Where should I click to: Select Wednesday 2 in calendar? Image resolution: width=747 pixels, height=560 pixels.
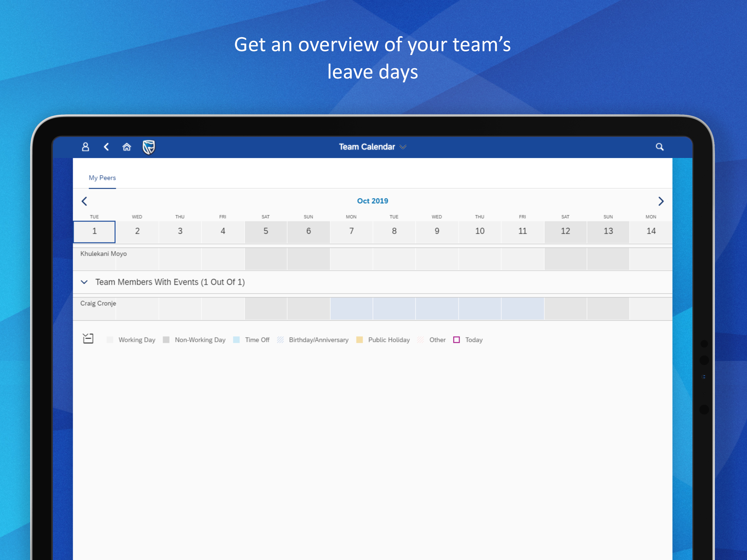[138, 232]
